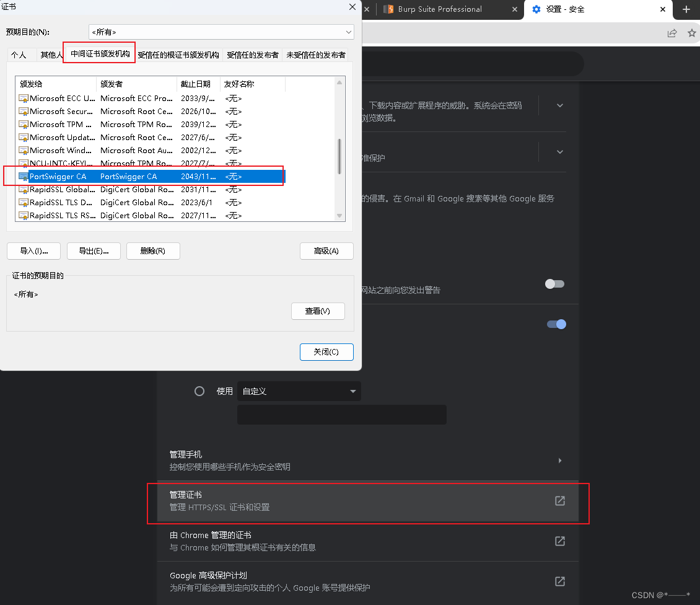Viewport: 700px width, 605px height.
Task: Open the 高级(A) options button
Action: pos(326,251)
